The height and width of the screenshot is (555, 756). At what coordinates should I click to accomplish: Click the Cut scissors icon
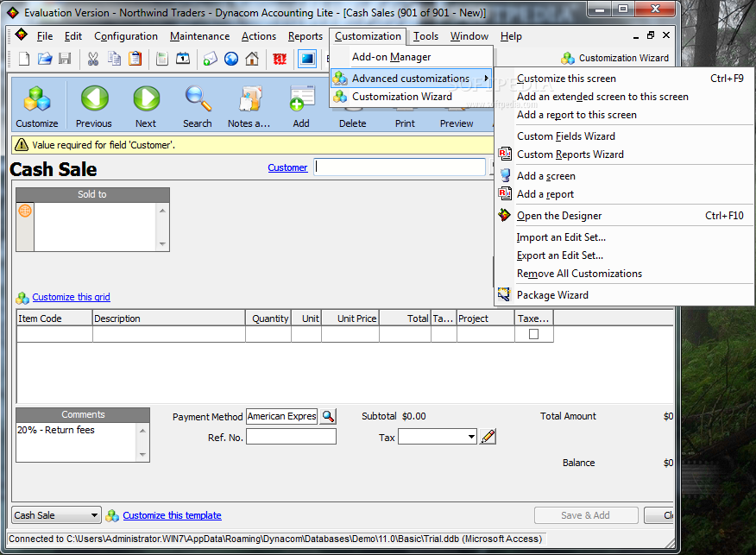(x=93, y=59)
